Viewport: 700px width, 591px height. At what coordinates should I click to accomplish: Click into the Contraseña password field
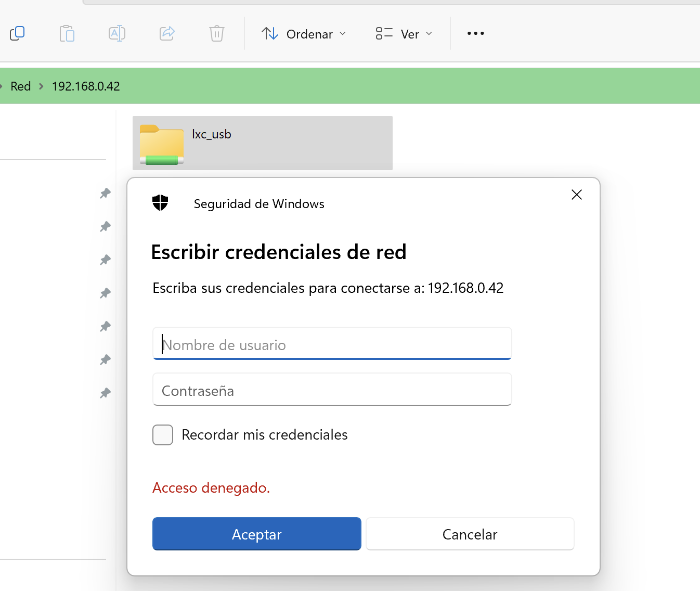pos(332,390)
